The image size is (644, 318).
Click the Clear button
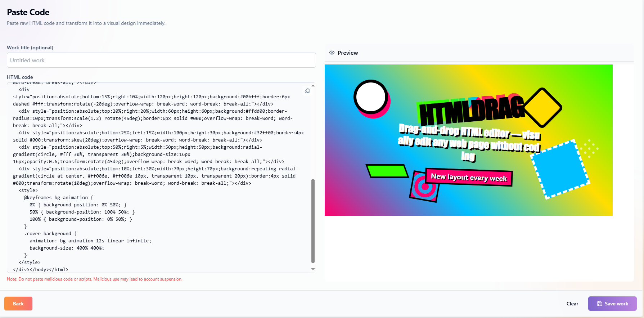572,304
